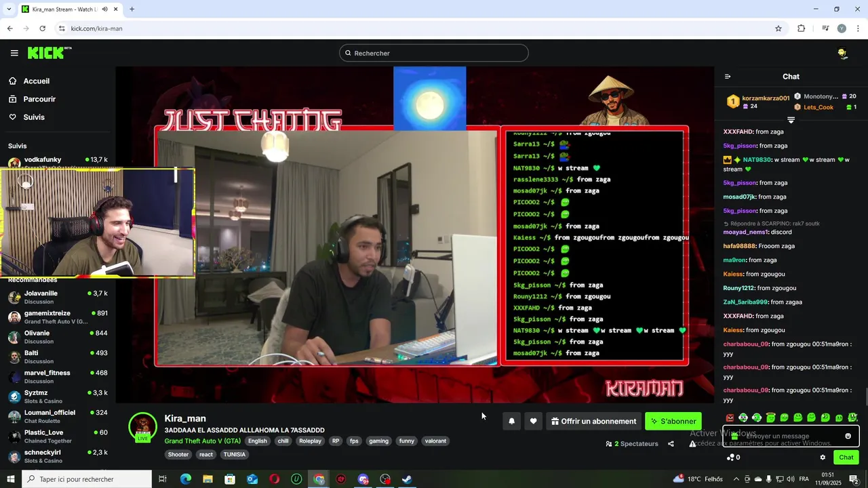Click top gifter korzamkarza001
The width and height of the screenshot is (868, 488).
tap(758, 102)
